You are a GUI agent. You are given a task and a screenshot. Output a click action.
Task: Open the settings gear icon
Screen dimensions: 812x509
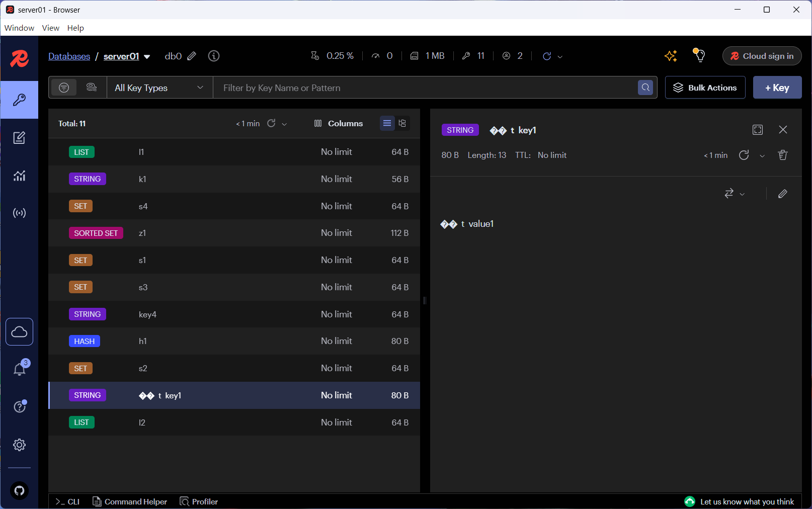[19, 445]
